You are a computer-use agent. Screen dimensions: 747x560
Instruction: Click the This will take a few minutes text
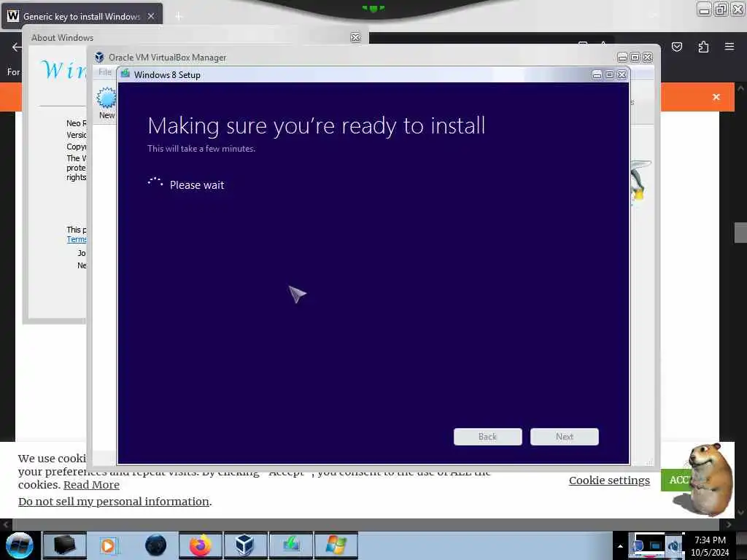[201, 149]
